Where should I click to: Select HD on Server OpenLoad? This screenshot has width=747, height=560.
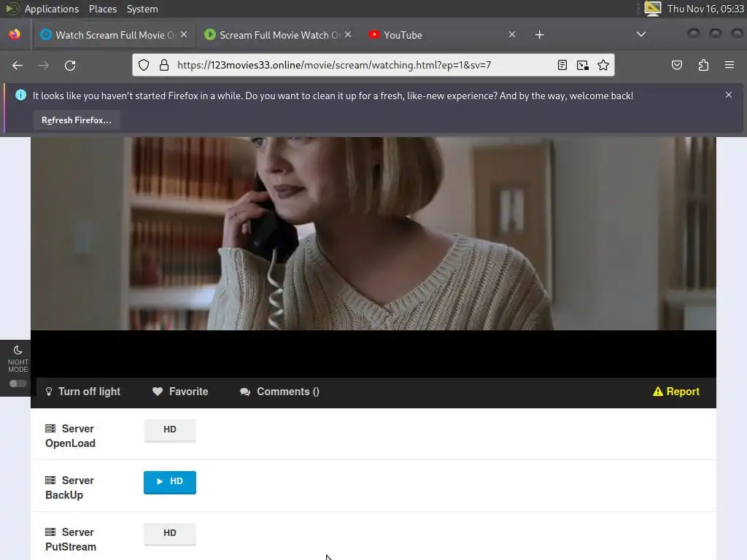pos(169,430)
